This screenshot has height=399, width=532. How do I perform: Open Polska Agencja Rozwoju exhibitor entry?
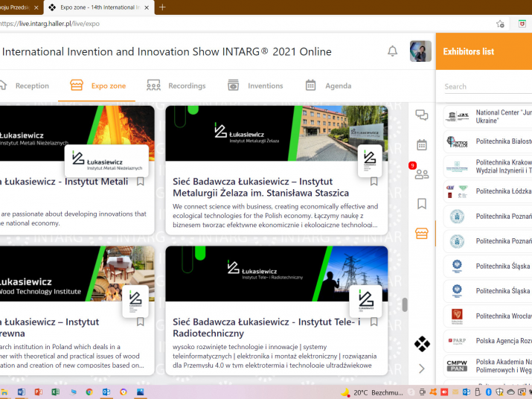click(x=502, y=341)
